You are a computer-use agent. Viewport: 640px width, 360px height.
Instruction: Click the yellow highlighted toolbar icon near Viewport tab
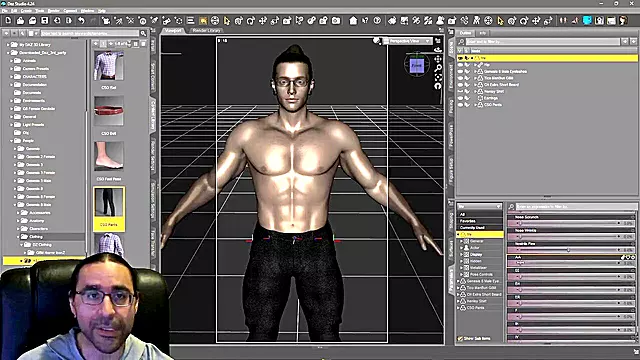point(203,20)
